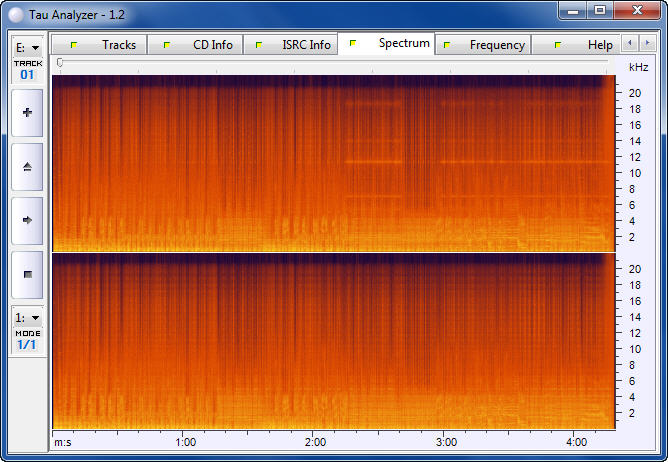Screen dimensions: 668x462
Task: Click the right arrow analyze button
Action: click(27, 220)
